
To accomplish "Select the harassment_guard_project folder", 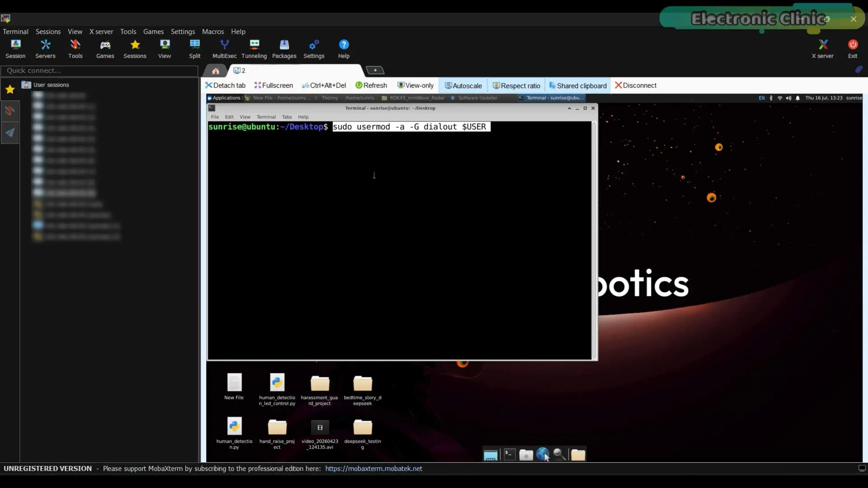I will pyautogui.click(x=320, y=389).
